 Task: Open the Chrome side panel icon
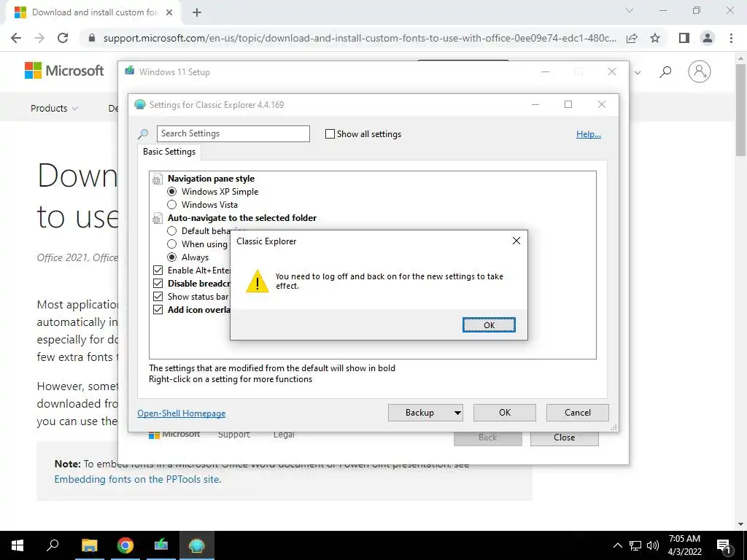point(684,38)
